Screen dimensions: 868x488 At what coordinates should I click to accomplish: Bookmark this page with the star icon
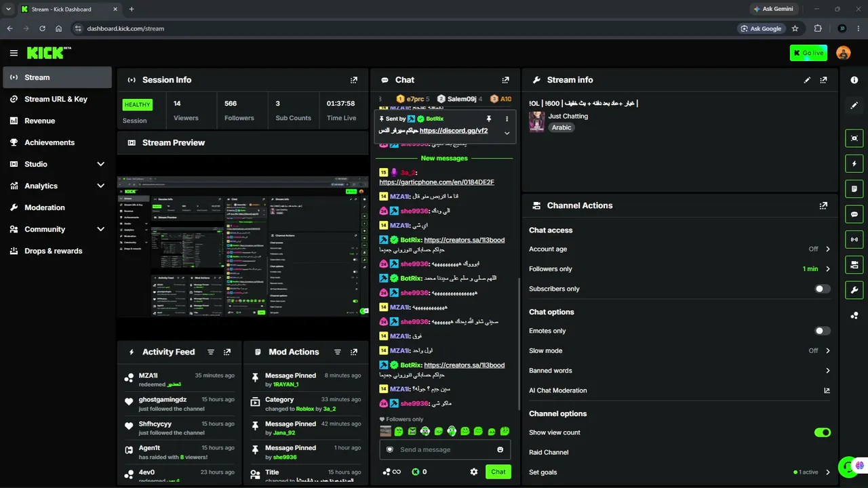(x=795, y=28)
